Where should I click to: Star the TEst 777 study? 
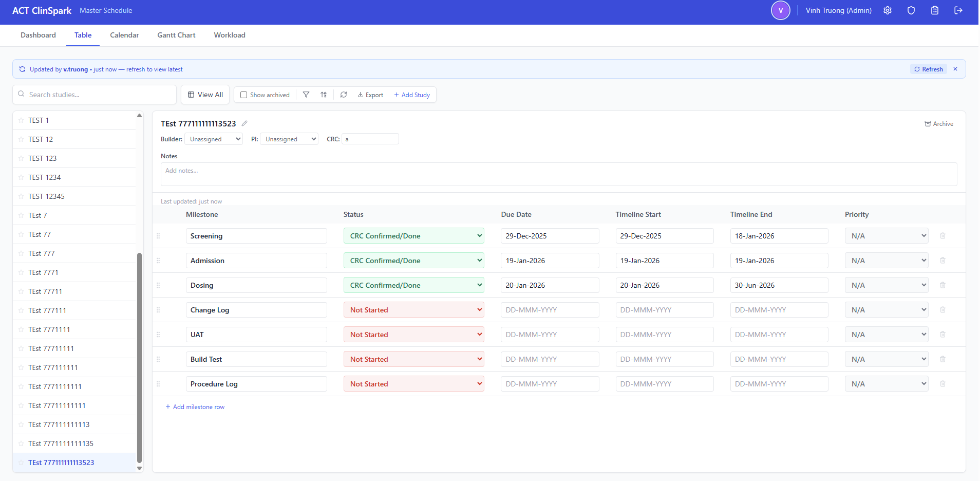21,253
